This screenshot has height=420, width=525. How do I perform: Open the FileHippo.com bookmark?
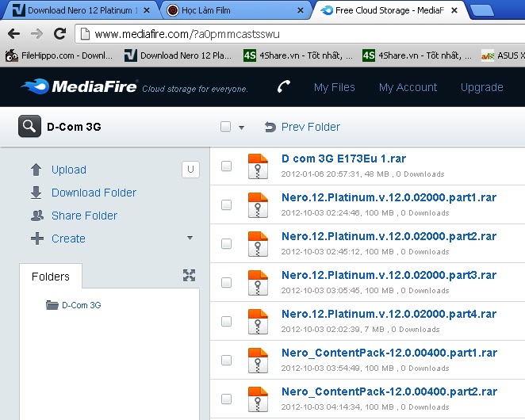click(x=59, y=55)
